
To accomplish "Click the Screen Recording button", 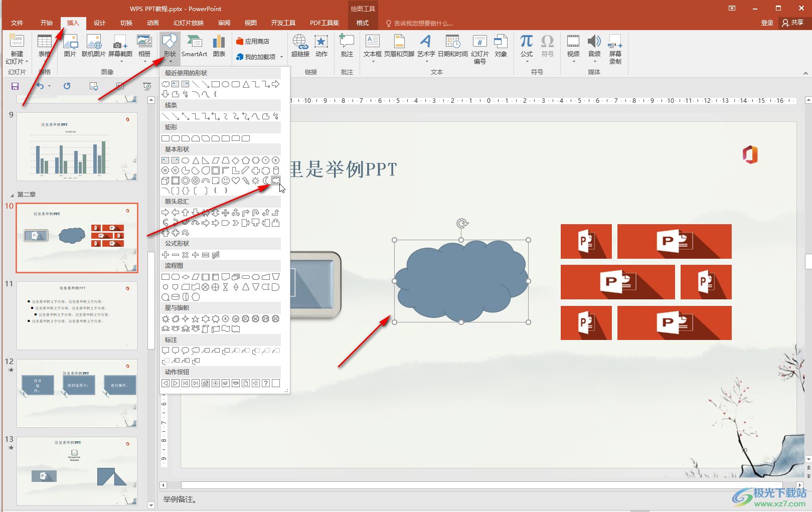I will [615, 49].
